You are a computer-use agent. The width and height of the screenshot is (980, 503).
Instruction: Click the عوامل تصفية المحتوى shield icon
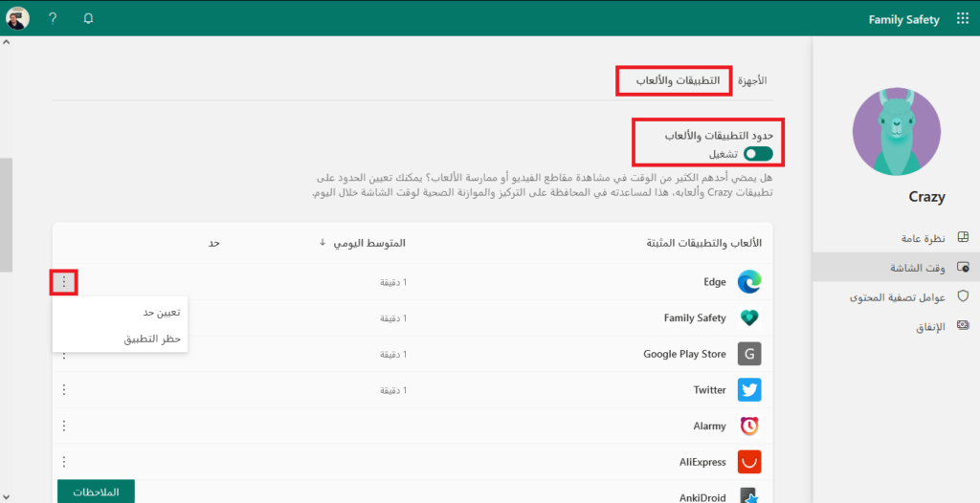click(x=963, y=296)
